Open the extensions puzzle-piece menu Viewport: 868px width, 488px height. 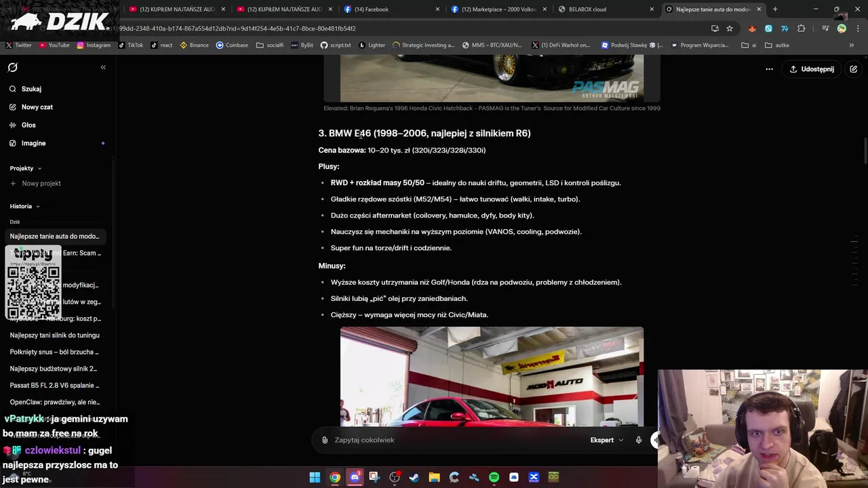coord(802,28)
